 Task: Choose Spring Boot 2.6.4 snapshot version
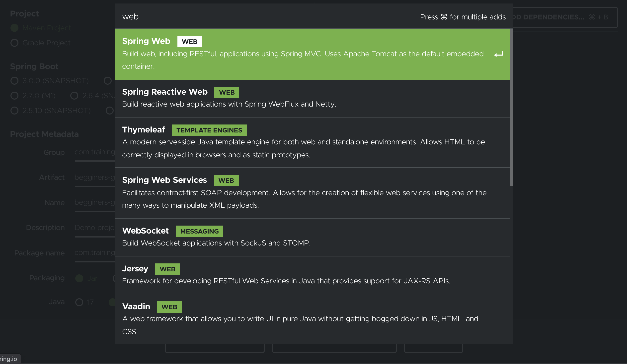[x=74, y=96]
